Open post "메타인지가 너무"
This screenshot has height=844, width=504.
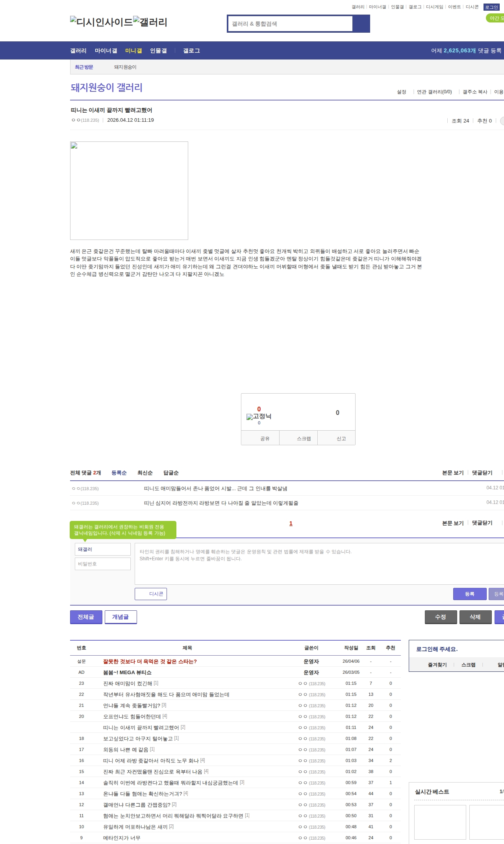coord(122,838)
